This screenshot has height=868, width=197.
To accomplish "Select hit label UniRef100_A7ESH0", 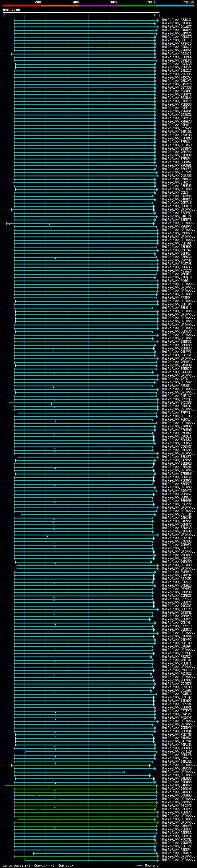I will (x=177, y=467).
